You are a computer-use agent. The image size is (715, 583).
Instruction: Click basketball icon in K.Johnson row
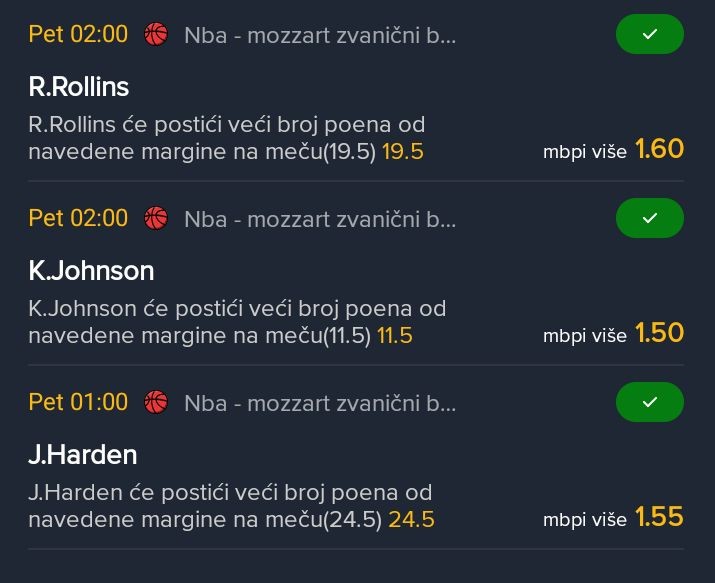click(156, 218)
